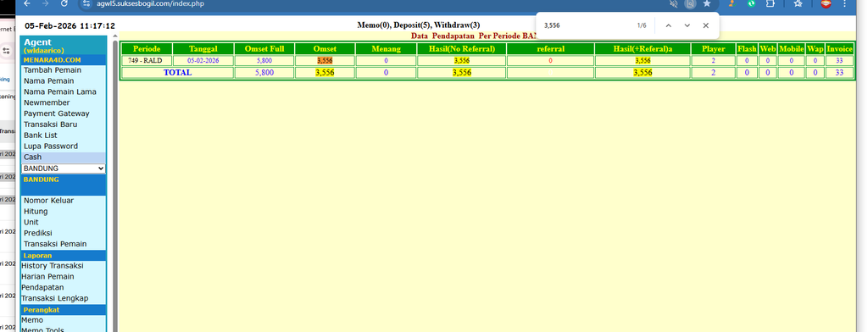Jump to previous find result
This screenshot has height=332, width=868.
[668, 25]
